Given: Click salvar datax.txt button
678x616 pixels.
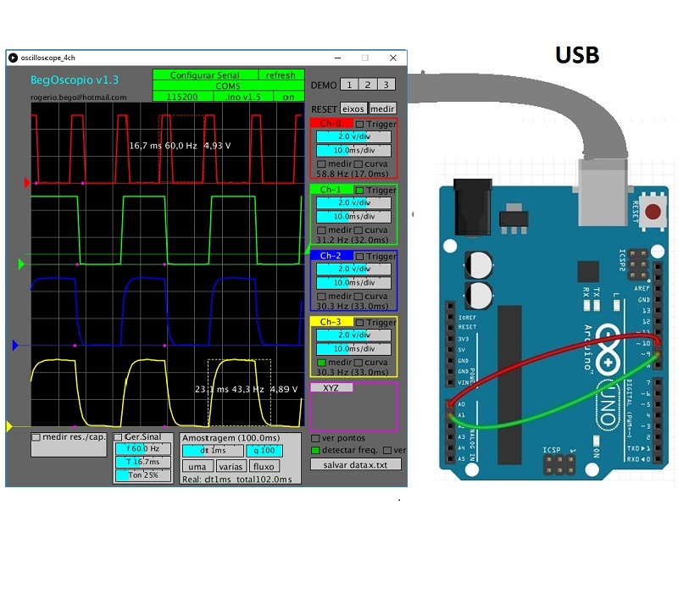Looking at the screenshot, I should 356,464.
